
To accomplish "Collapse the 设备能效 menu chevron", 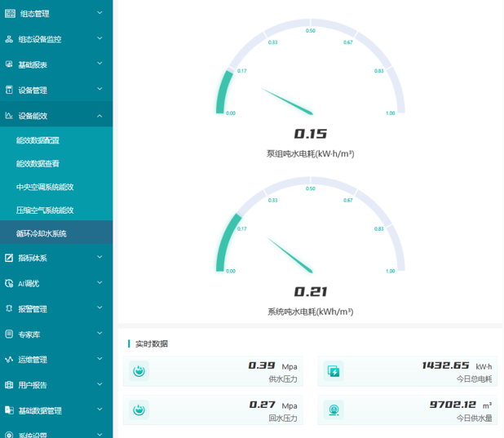I will (x=99, y=116).
